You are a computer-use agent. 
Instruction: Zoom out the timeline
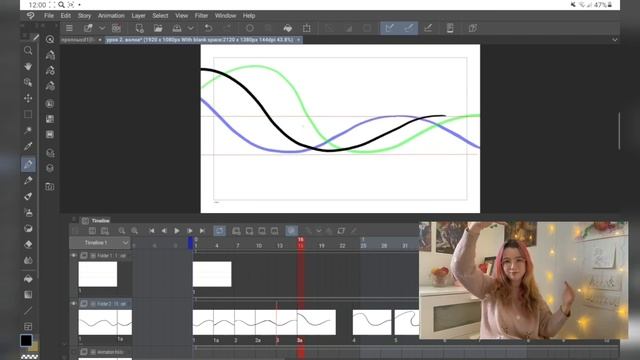pyautogui.click(x=122, y=231)
